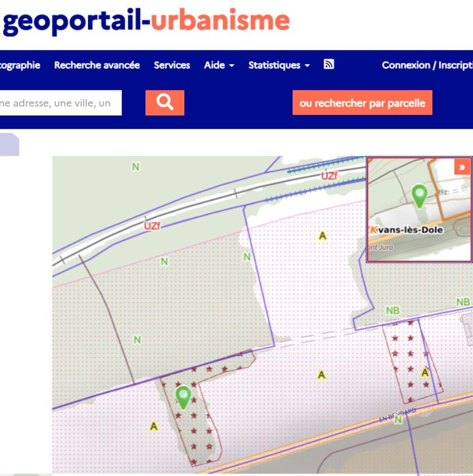Open the geoportail-urbanisme home logo
Screen dimensions: 473x476
146,21
